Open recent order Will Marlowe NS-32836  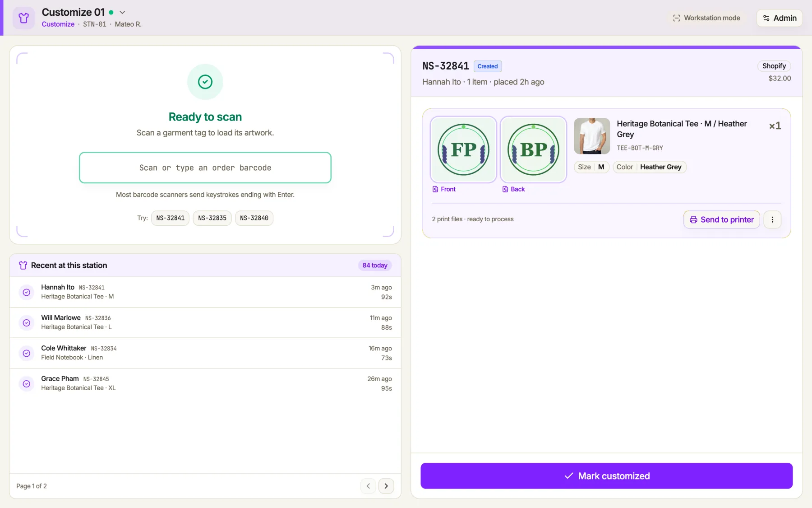pyautogui.click(x=205, y=323)
